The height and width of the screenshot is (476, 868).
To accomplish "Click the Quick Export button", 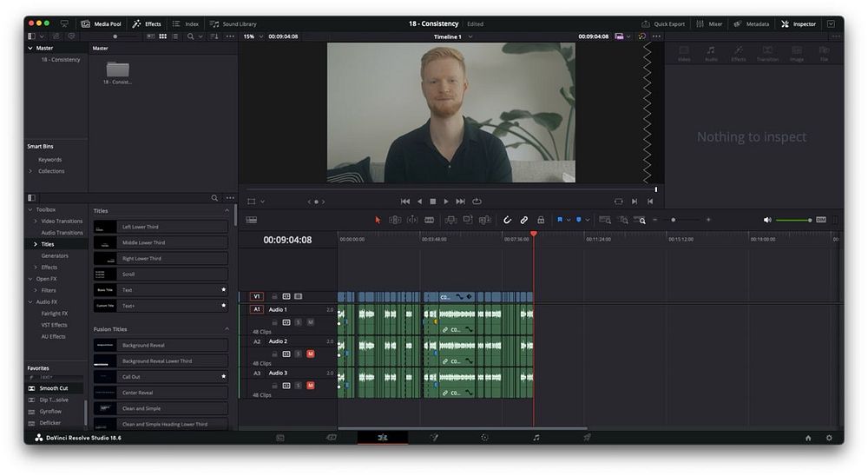I will coord(663,23).
